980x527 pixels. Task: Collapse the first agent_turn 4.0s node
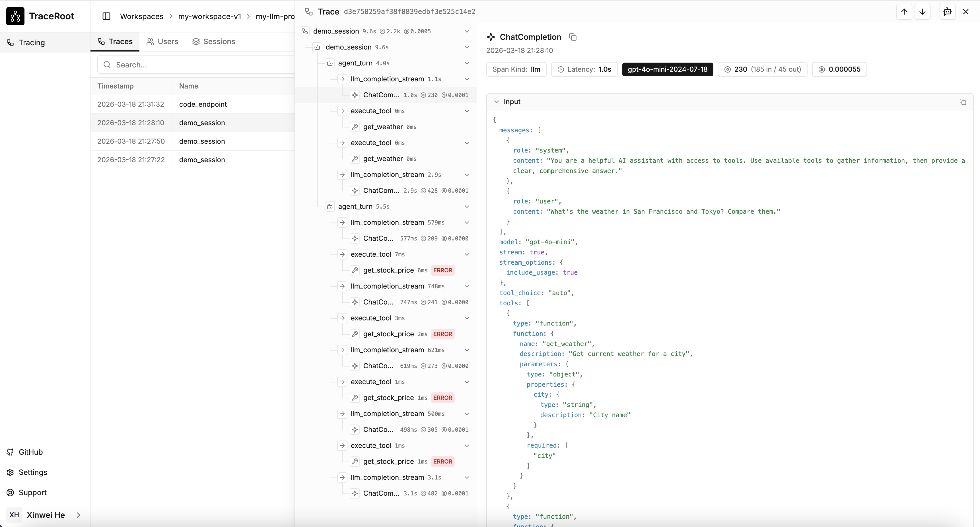[x=467, y=63]
